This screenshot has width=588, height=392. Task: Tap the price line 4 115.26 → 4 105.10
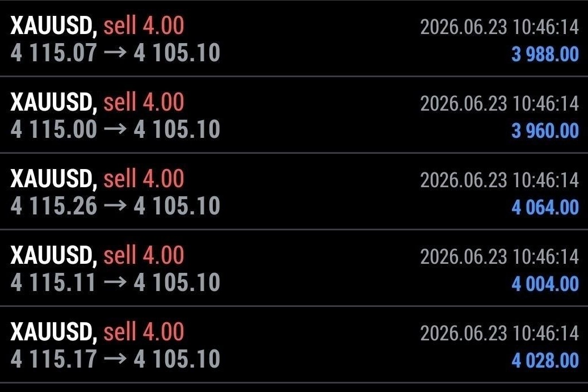coord(115,206)
